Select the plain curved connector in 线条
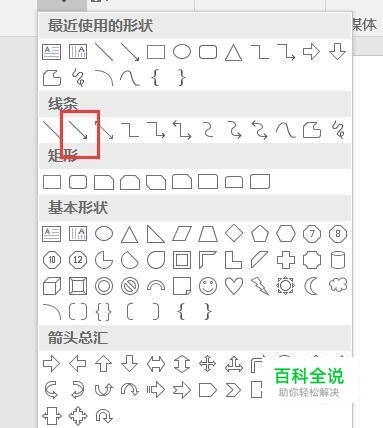This screenshot has width=383, height=428. tap(208, 130)
